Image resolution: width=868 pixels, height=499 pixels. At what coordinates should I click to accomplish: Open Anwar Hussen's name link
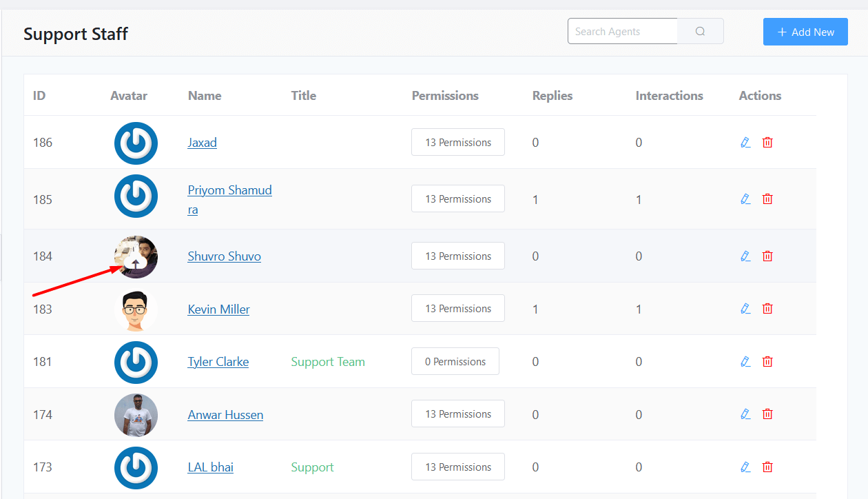point(225,414)
